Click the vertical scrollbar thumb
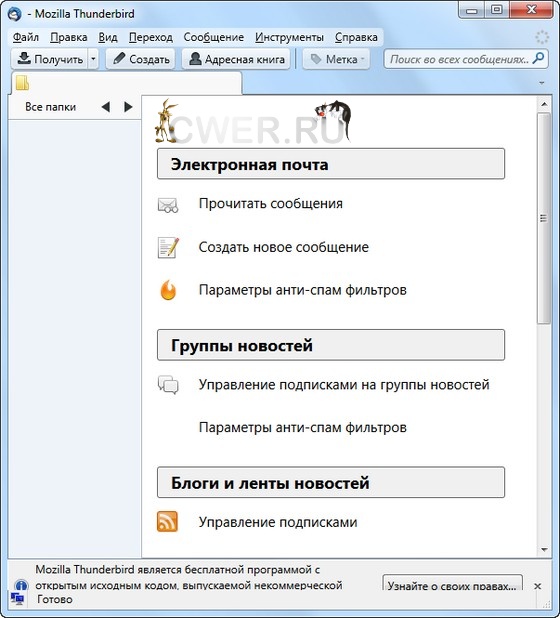 544,218
